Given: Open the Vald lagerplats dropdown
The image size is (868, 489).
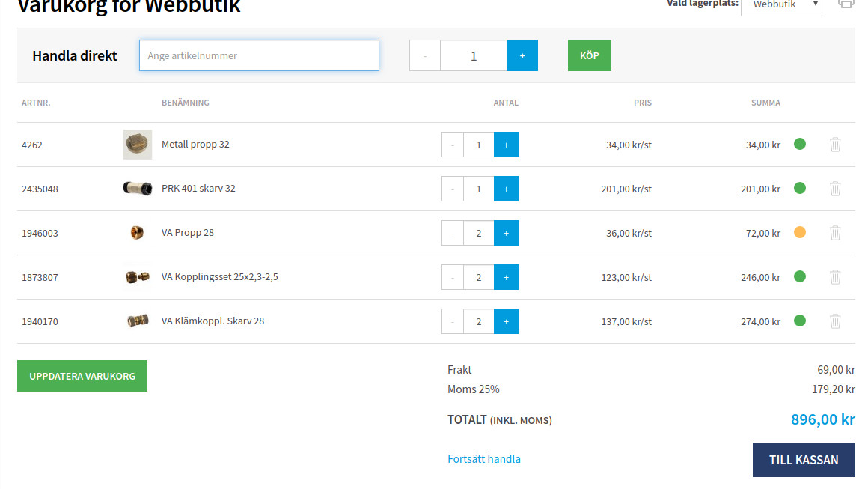Looking at the screenshot, I should click(781, 6).
